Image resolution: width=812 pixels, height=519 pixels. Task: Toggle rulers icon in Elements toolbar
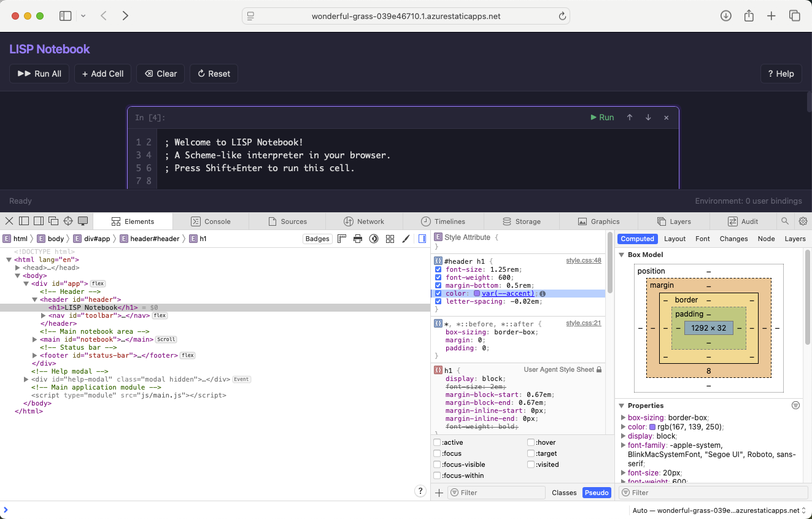[342, 239]
